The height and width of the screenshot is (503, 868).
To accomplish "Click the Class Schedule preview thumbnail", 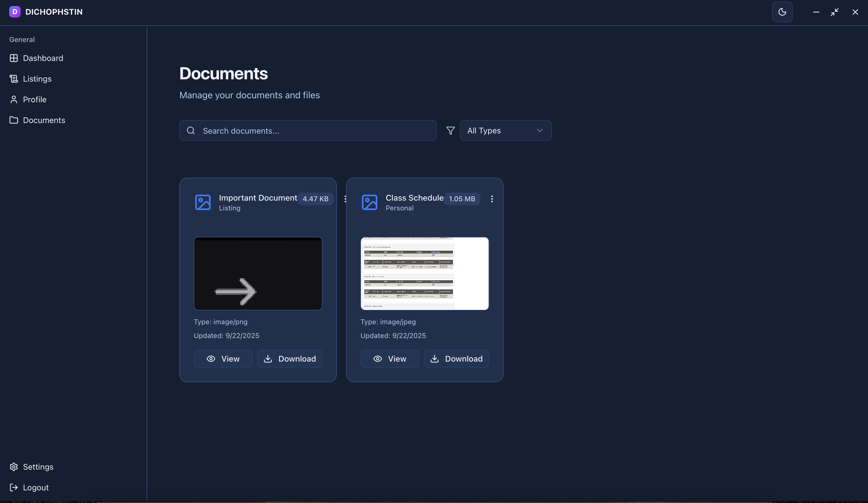I will click(x=424, y=274).
